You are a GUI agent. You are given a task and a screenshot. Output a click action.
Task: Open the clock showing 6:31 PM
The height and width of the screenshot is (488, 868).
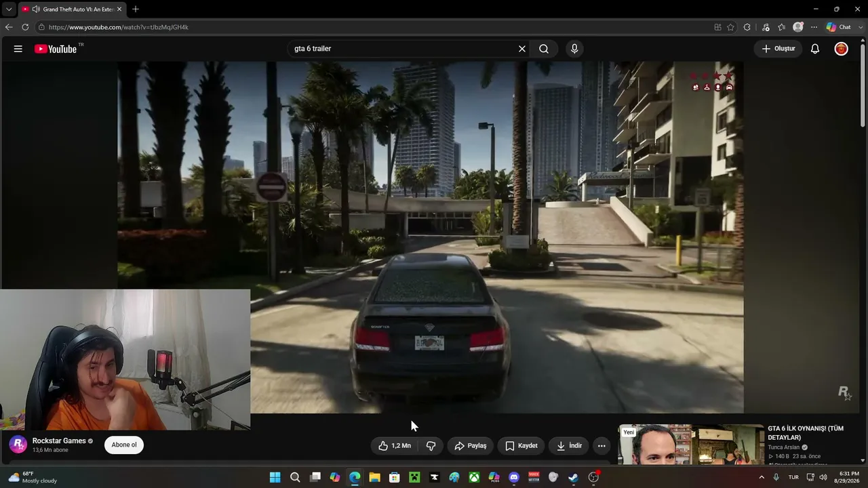tap(848, 477)
